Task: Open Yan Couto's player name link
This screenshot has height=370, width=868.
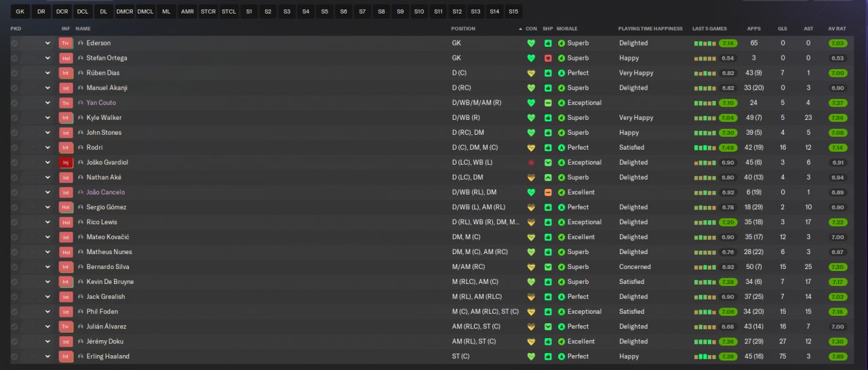Action: tap(101, 102)
